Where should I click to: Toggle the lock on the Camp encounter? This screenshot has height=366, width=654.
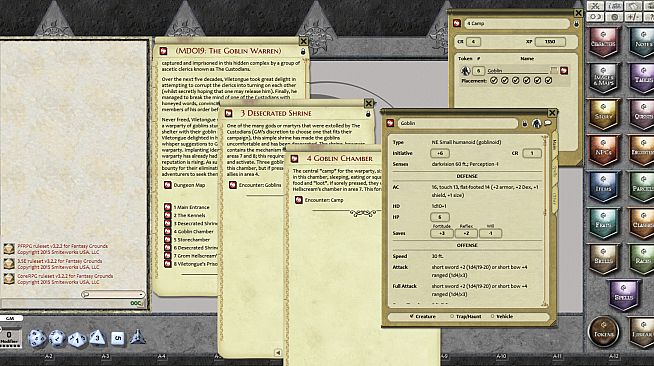(576, 24)
